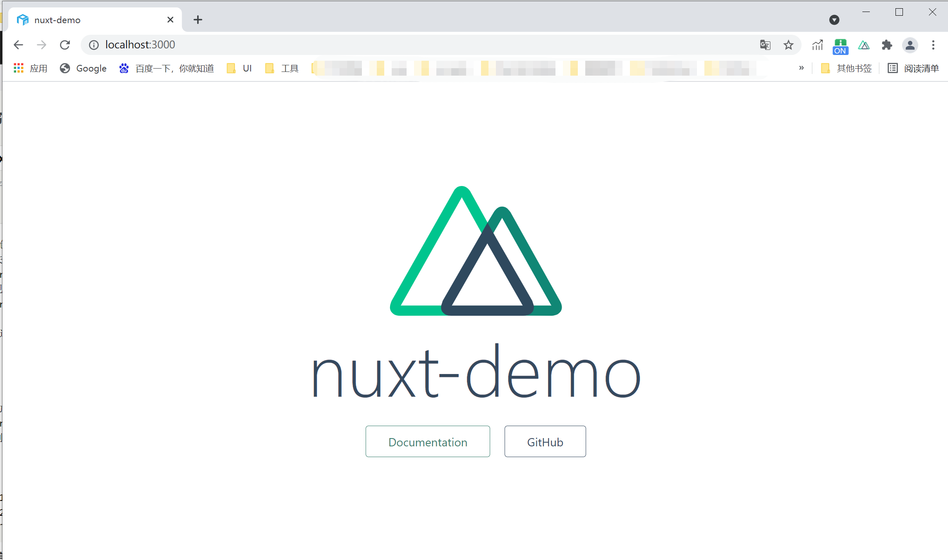The height and width of the screenshot is (560, 948).
Task: Click the green ON extension icon
Action: (840, 46)
